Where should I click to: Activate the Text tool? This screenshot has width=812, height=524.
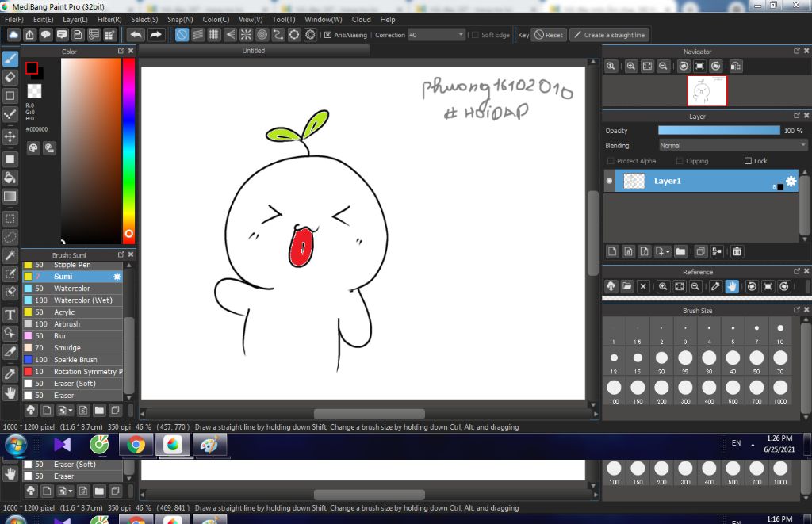tap(10, 315)
